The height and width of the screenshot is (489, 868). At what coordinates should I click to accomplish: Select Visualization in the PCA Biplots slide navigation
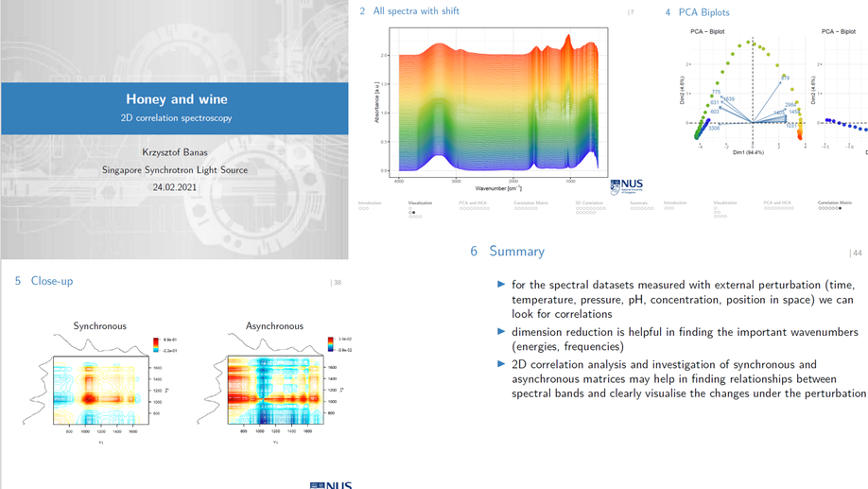pos(724,202)
